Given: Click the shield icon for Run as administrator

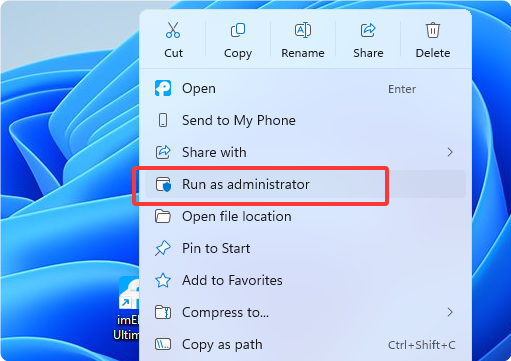Looking at the screenshot, I should pos(163,184).
